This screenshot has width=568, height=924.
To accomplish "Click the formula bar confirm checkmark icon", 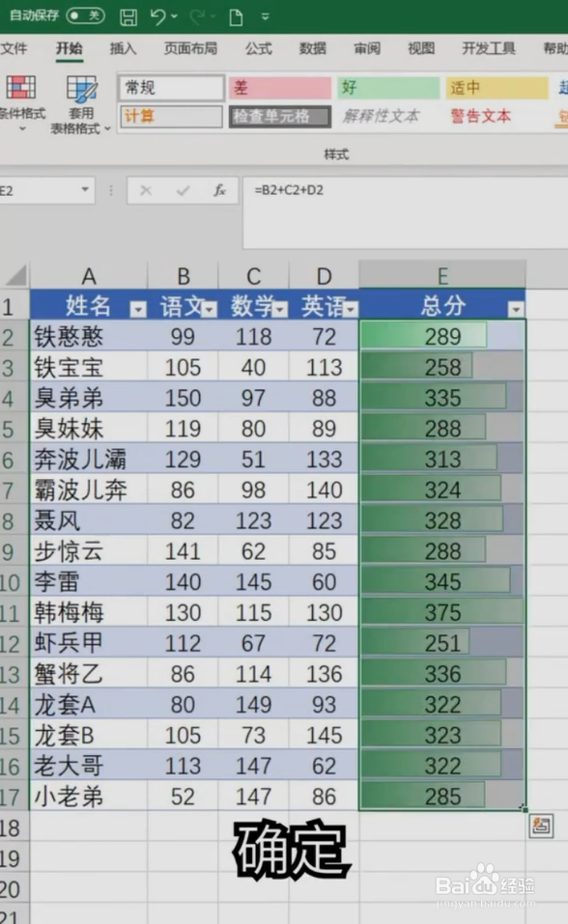I will [x=183, y=190].
